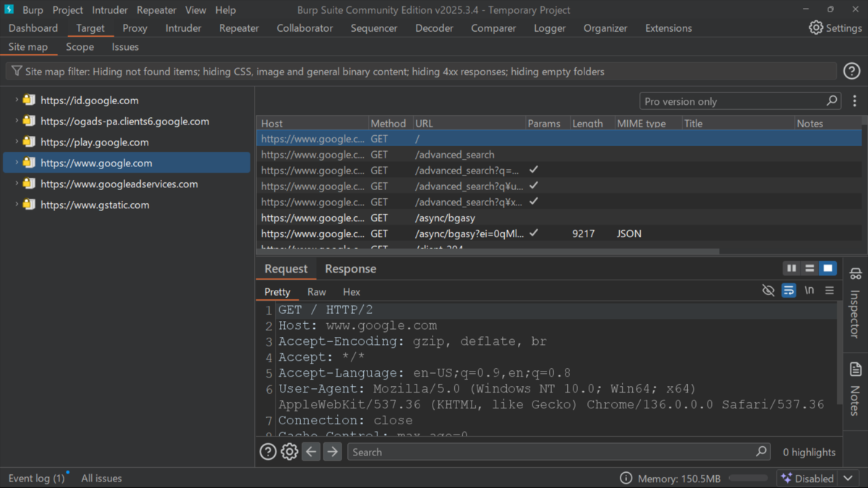
Task: Toggle show newline characters \n button
Action: coord(809,290)
